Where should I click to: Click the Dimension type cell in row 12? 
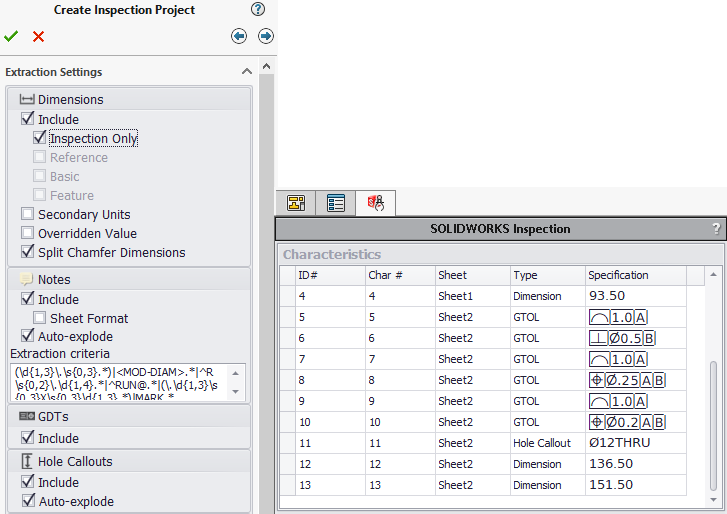click(548, 463)
